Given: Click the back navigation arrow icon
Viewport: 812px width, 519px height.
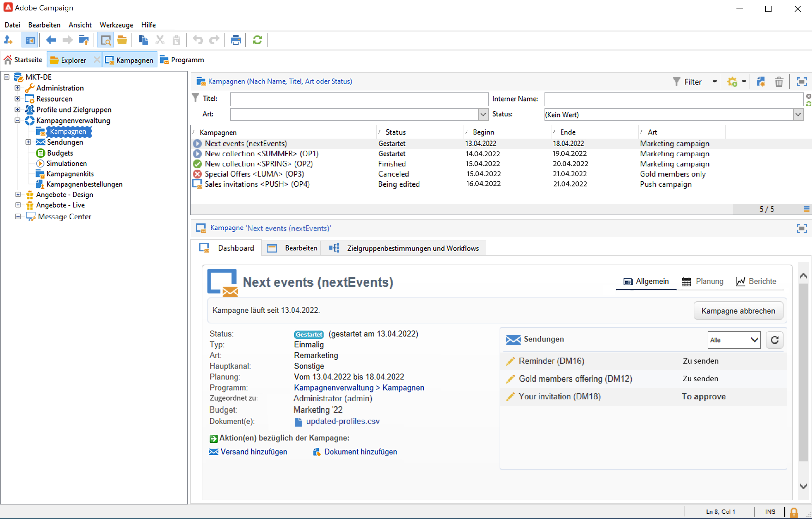Looking at the screenshot, I should coord(51,40).
